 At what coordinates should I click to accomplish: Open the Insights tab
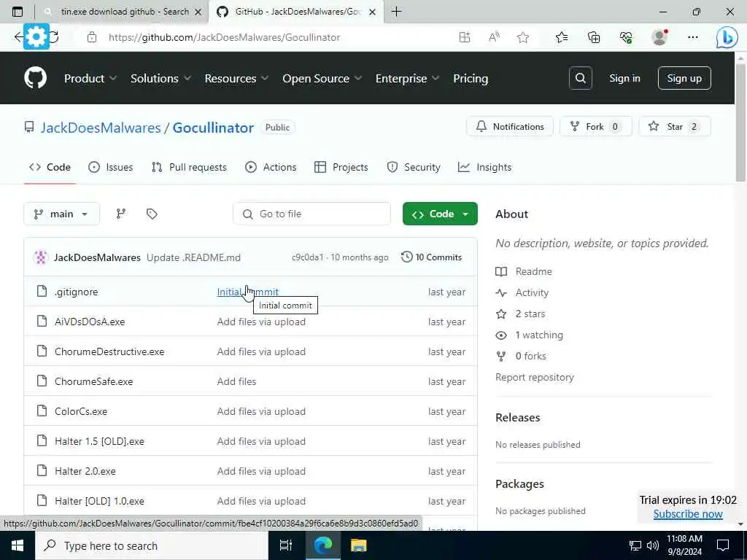[x=484, y=167]
